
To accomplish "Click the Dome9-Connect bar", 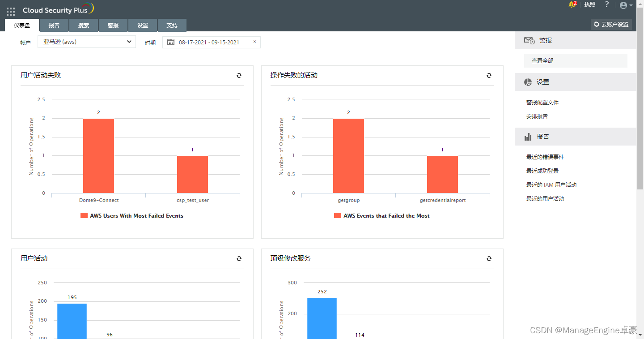I will click(x=98, y=156).
